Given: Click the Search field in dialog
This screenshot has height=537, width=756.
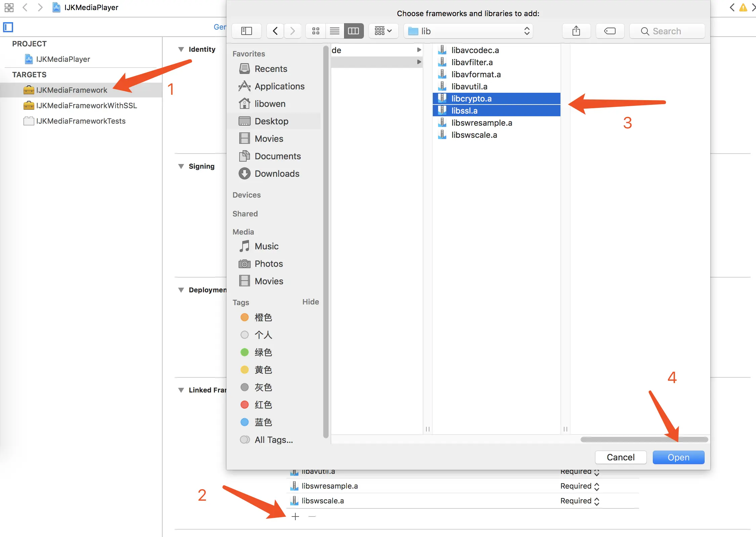Looking at the screenshot, I should (667, 31).
